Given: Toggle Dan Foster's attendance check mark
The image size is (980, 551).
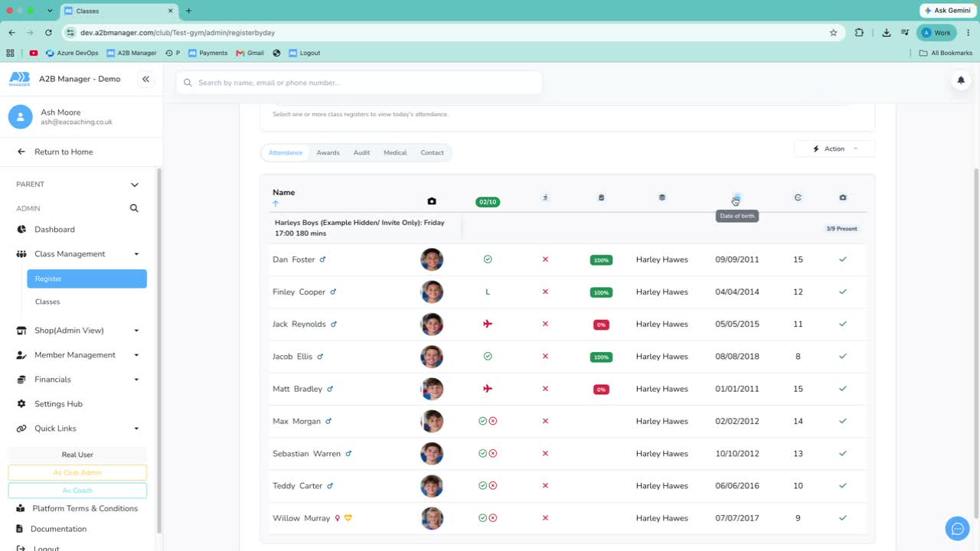Looking at the screenshot, I should coord(488,259).
